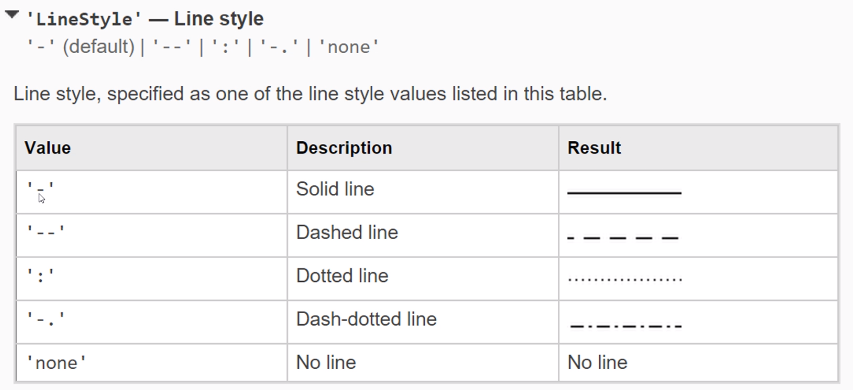This screenshot has width=853, height=390.
Task: Click the '--' value in the options summary line
Action: tap(171, 47)
